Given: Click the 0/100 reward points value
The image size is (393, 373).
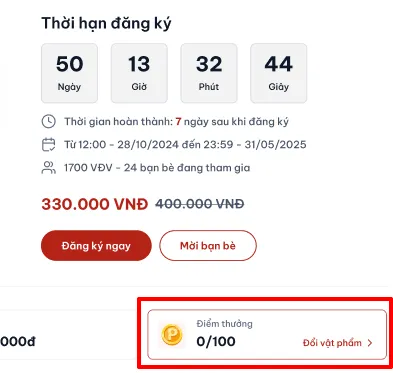Looking at the screenshot, I should (216, 341).
